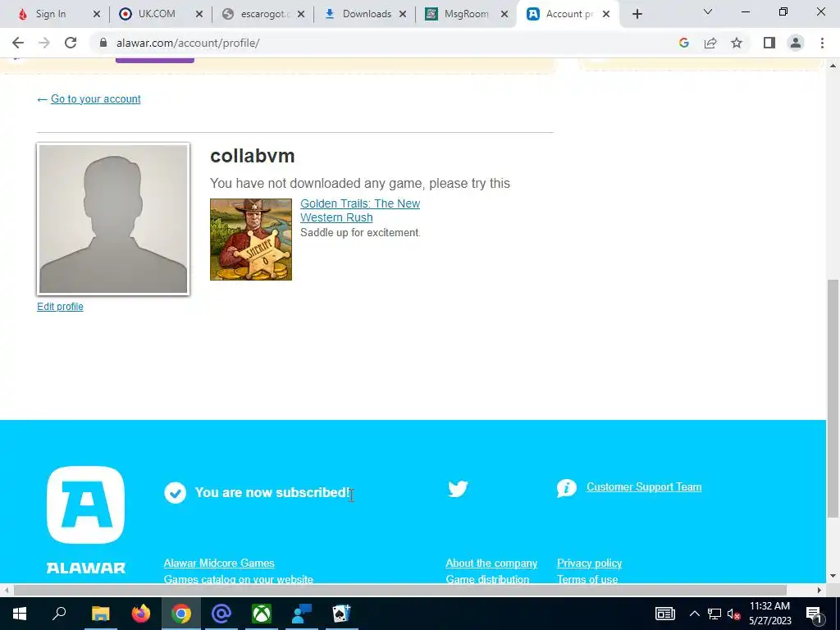Click the Chrome taskbar icon
The height and width of the screenshot is (630, 840).
[x=181, y=614]
